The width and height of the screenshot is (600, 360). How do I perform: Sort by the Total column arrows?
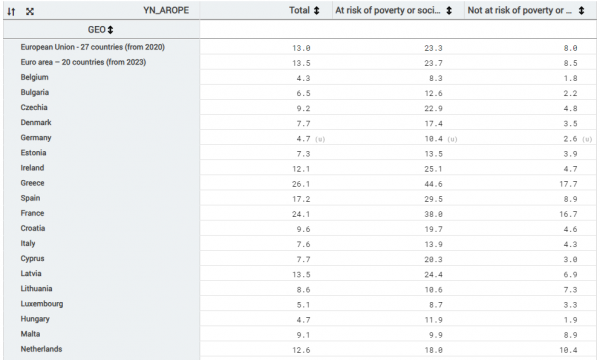(x=316, y=11)
